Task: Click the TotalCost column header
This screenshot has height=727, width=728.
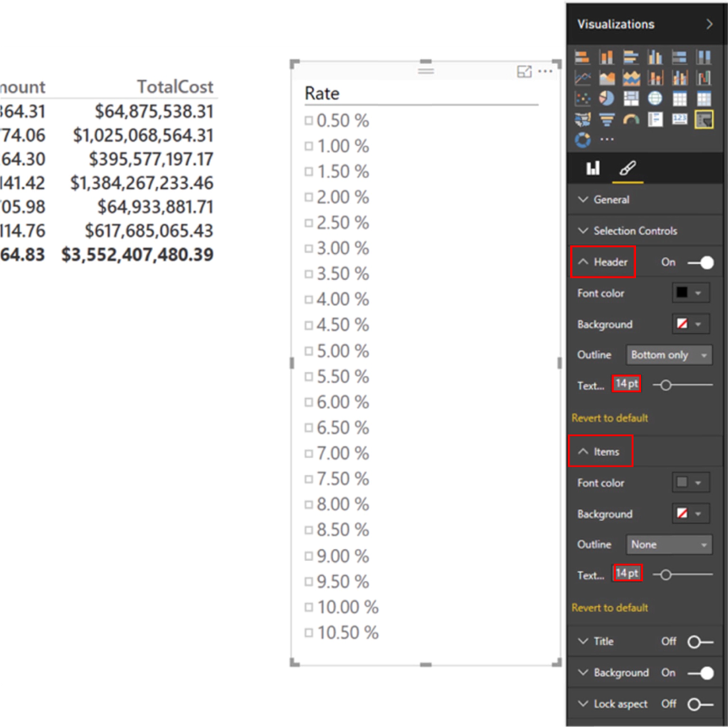Action: (175, 87)
